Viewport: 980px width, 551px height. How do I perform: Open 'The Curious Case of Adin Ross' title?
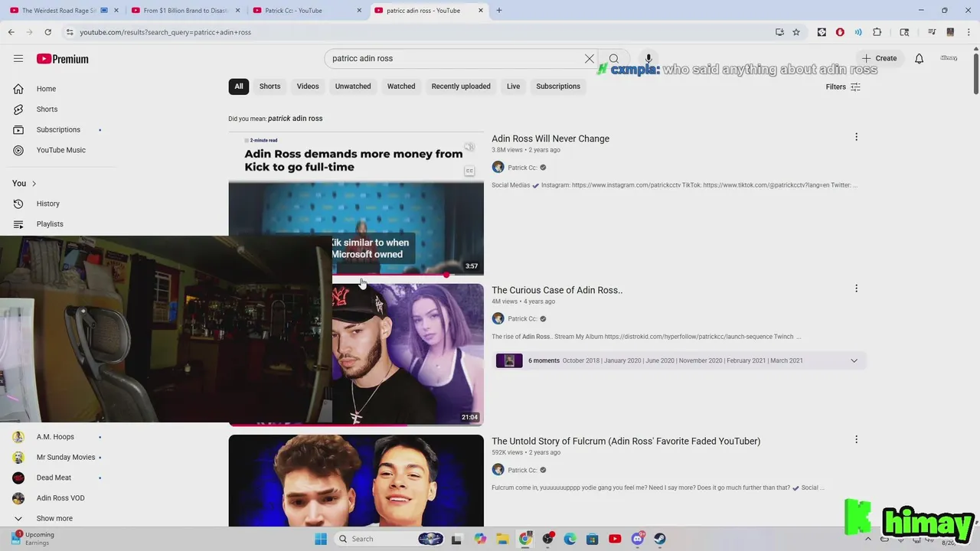tap(557, 290)
